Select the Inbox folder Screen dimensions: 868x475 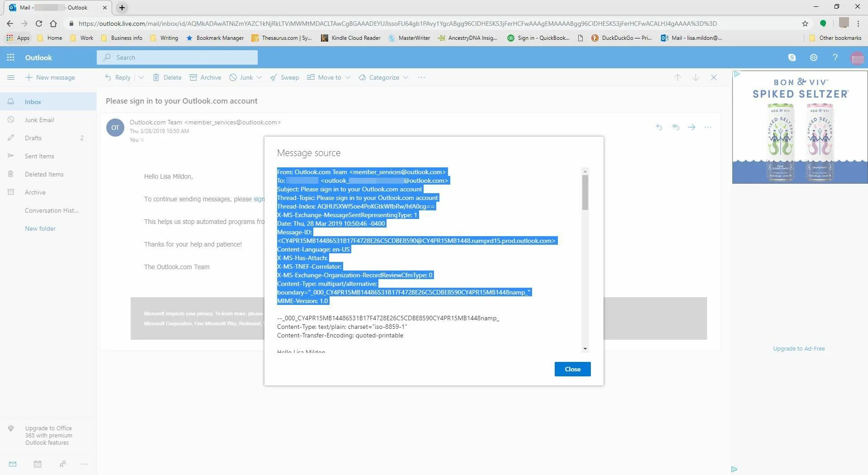(48, 102)
